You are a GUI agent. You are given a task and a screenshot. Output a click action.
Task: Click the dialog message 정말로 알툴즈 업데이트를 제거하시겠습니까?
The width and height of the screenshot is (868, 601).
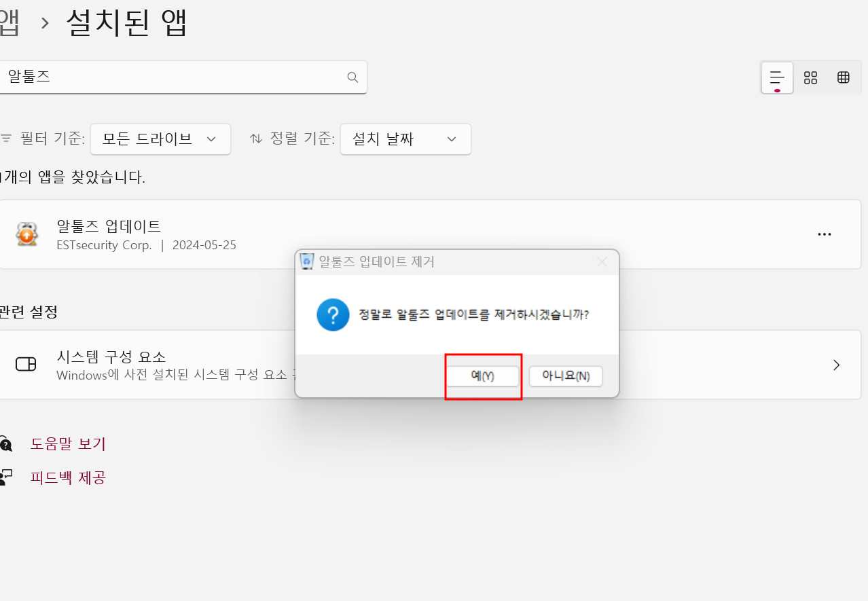[473, 315]
